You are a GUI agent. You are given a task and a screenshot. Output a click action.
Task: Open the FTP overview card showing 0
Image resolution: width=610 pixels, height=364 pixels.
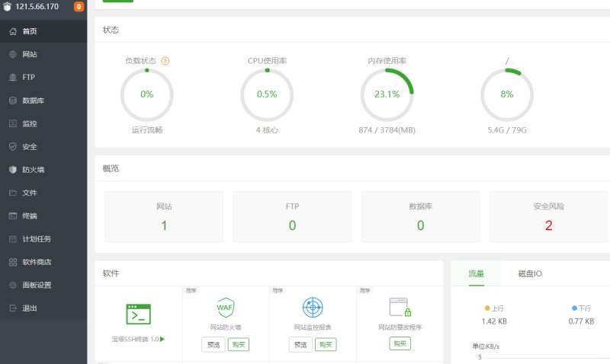pyautogui.click(x=292, y=217)
